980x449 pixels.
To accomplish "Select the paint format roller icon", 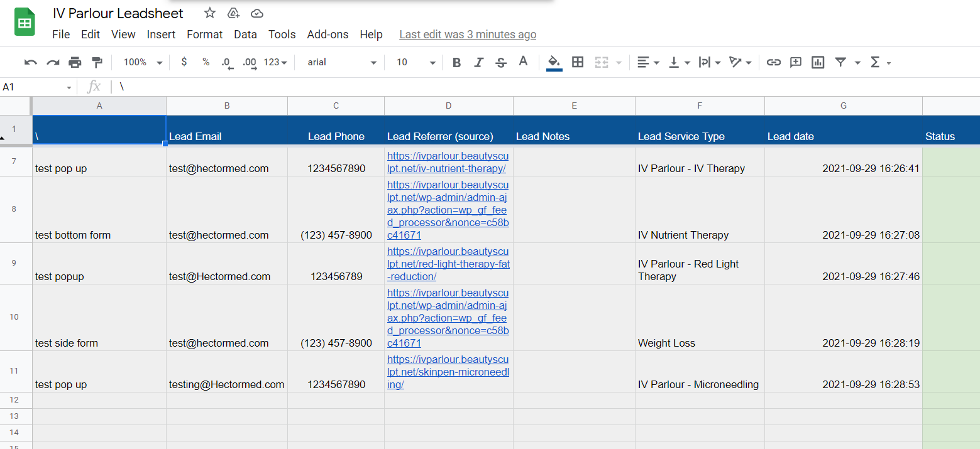I will (97, 62).
